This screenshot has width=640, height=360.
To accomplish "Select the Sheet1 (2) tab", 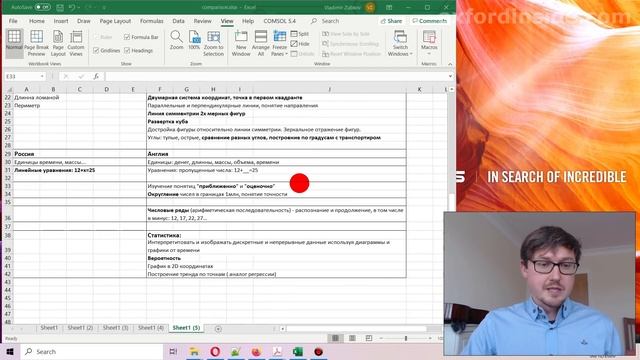I will (x=80, y=328).
